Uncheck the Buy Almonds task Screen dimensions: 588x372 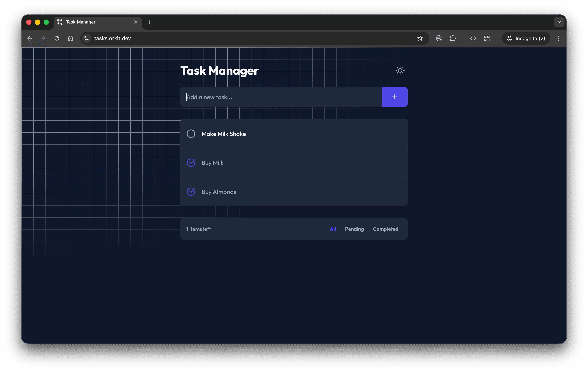pos(191,192)
